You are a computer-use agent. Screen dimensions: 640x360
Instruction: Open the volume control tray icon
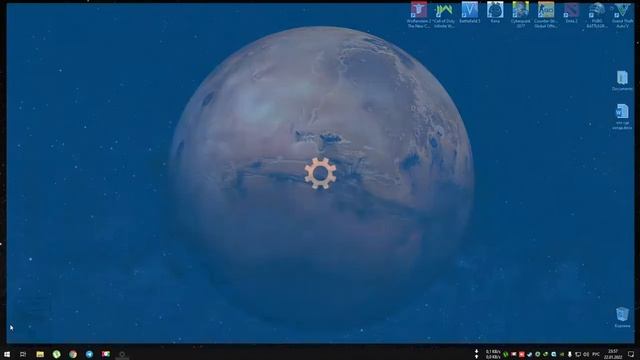586,354
